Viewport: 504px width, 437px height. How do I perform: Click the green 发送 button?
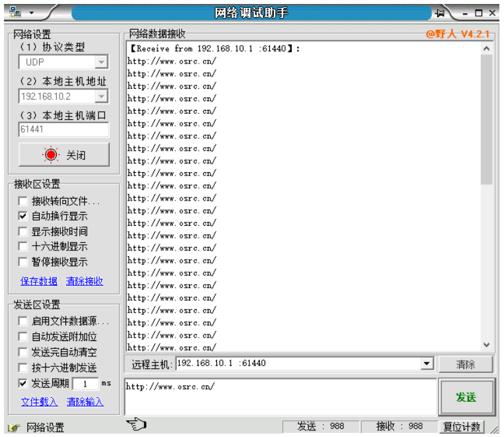pos(466,397)
